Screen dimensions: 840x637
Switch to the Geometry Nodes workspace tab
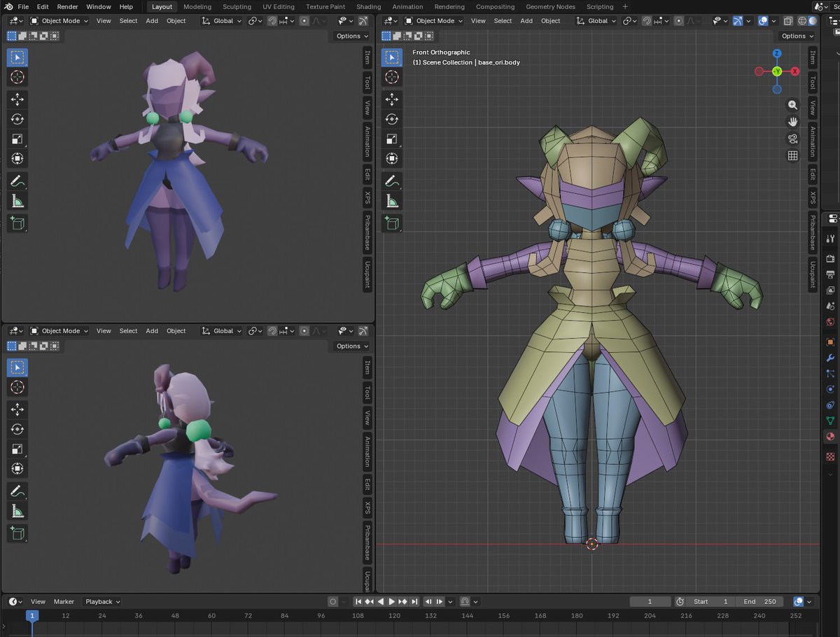pos(550,6)
